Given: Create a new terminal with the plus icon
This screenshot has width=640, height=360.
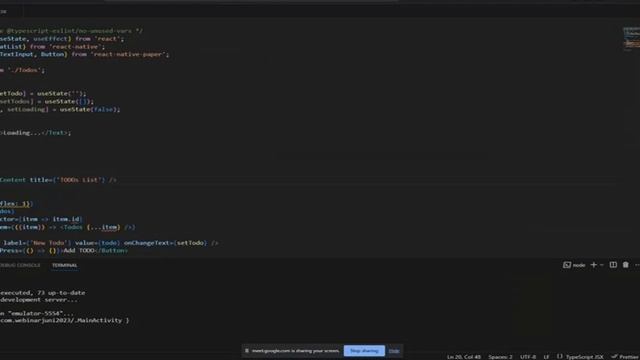Looking at the screenshot, I should 593,265.
